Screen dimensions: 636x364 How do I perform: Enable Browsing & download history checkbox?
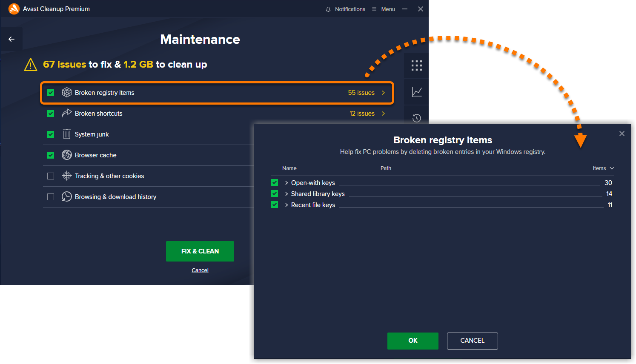[51, 197]
